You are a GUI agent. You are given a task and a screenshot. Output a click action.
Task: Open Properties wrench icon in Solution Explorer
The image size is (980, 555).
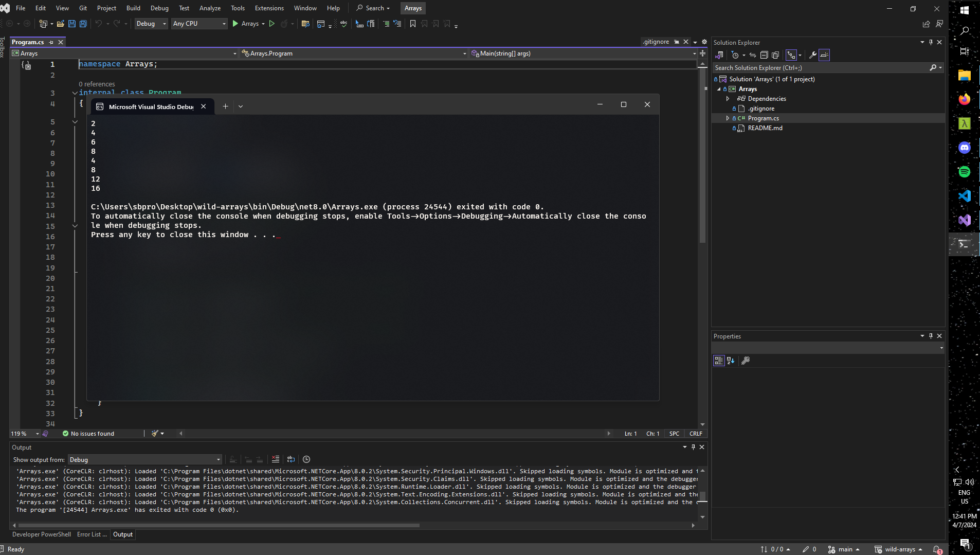coord(813,55)
